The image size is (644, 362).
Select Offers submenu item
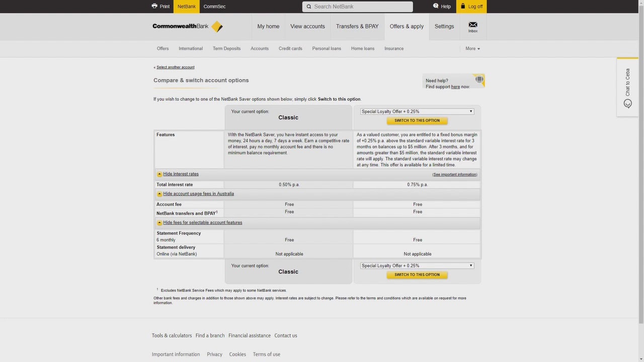tap(163, 49)
